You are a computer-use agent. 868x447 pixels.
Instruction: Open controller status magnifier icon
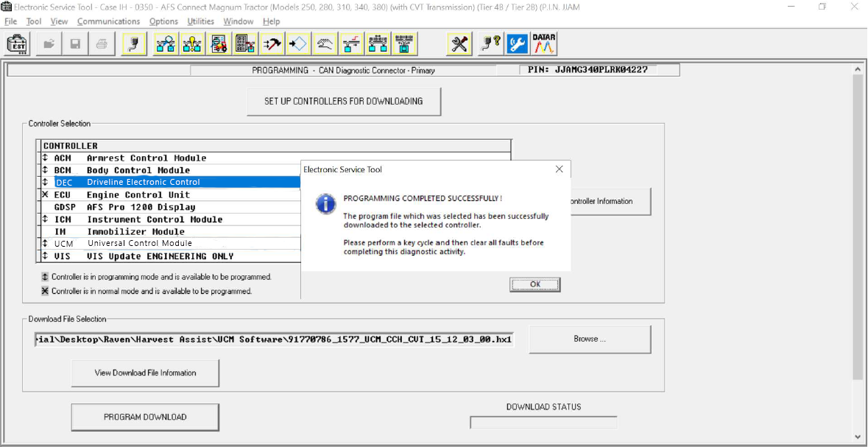166,43
